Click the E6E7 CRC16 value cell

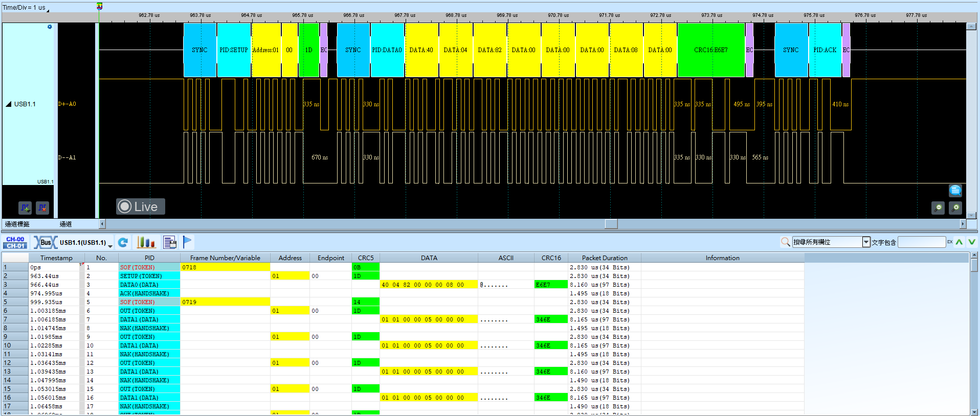tap(551, 285)
